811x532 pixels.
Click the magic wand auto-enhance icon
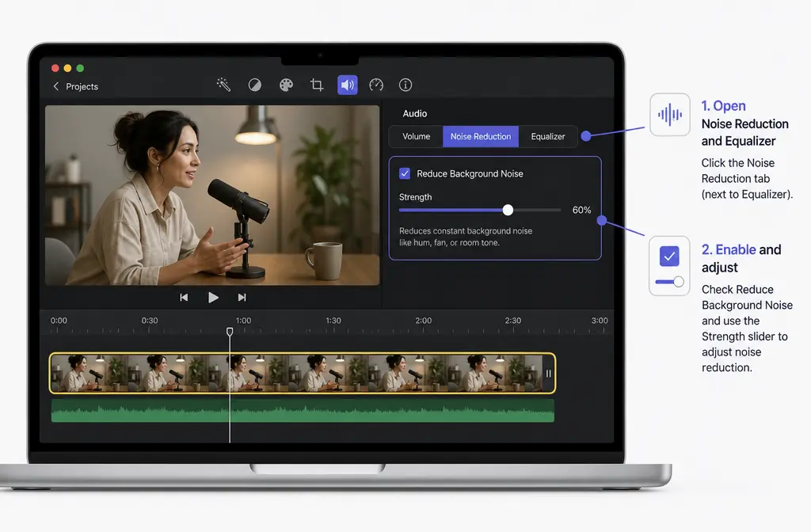pos(223,85)
